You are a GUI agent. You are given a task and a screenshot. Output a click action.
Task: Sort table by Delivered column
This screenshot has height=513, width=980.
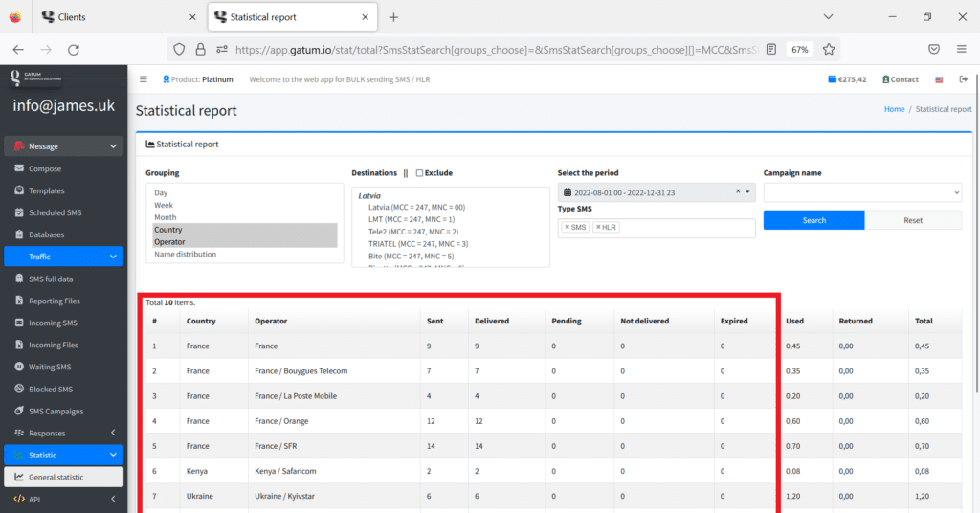tap(491, 321)
